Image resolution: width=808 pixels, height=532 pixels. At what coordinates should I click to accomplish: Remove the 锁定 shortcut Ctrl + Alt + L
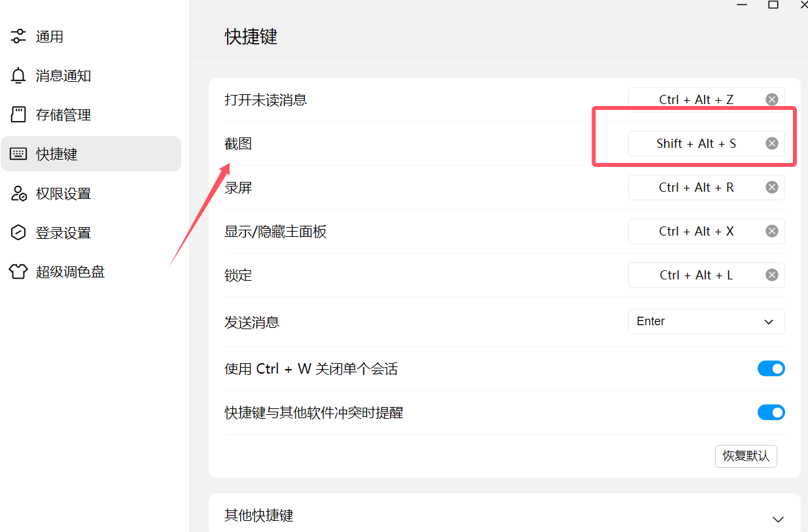click(772, 275)
